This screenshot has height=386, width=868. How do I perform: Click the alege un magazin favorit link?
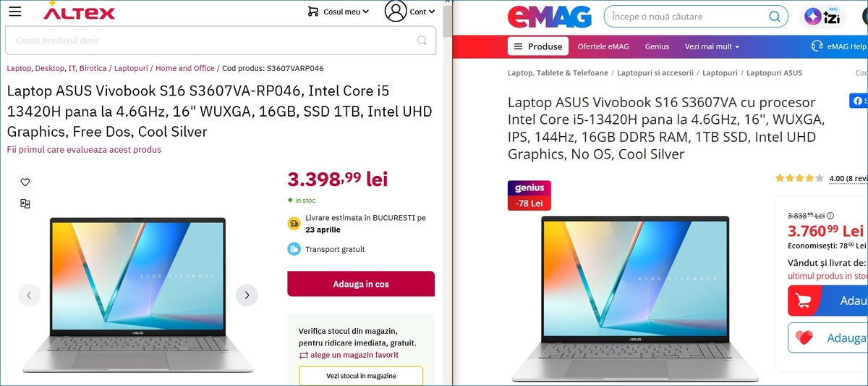[x=349, y=355]
